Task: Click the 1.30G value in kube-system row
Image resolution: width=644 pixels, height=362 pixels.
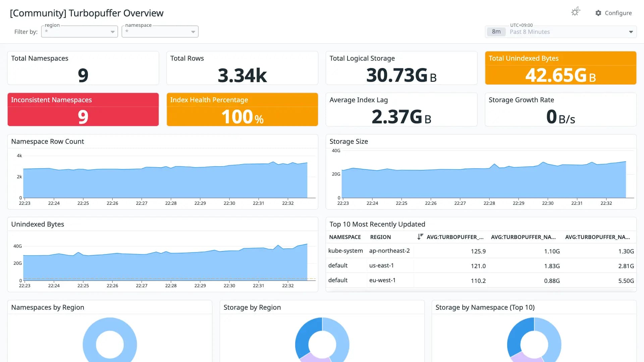Action: 626,251
